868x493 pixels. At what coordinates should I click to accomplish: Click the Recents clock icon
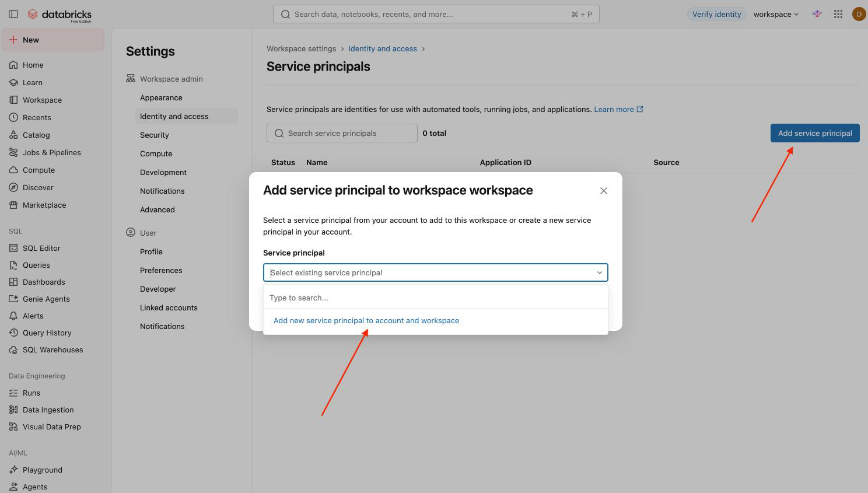[x=13, y=117]
